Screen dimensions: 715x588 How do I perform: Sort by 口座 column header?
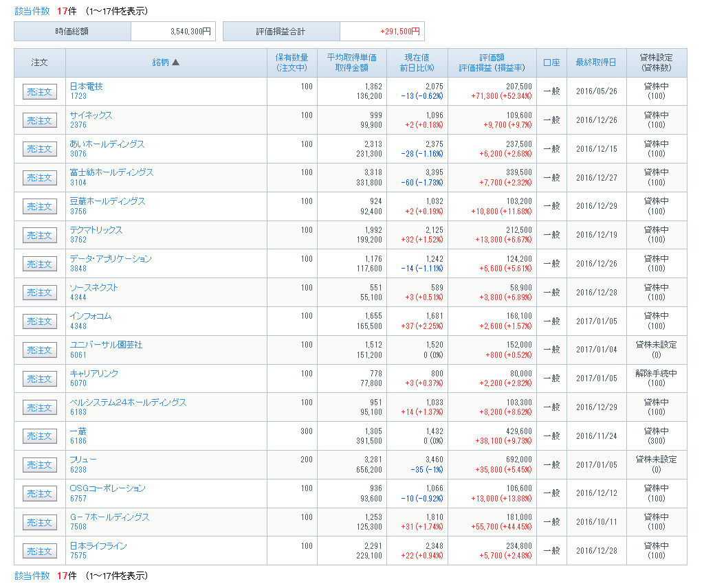point(551,63)
